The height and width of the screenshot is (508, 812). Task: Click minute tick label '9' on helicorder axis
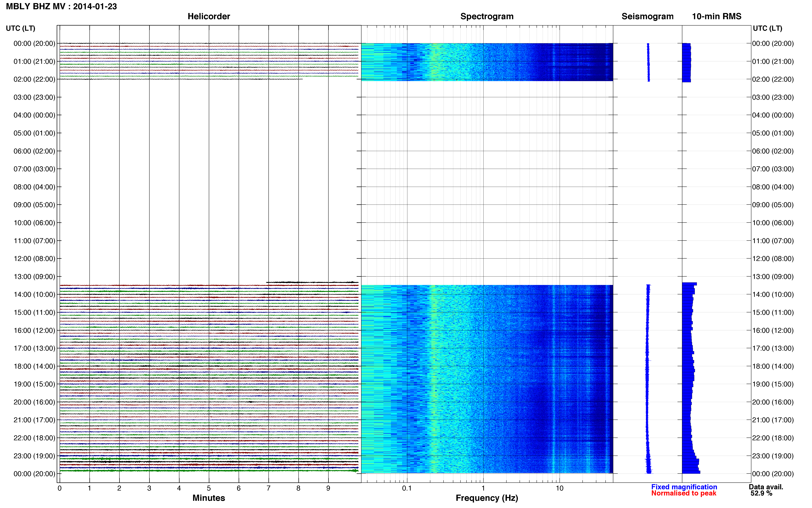coord(328,488)
